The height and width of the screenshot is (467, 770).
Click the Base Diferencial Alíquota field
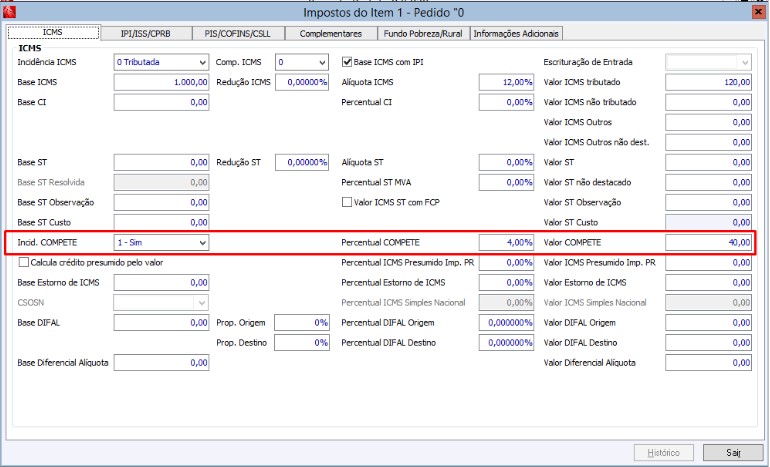coord(161,363)
